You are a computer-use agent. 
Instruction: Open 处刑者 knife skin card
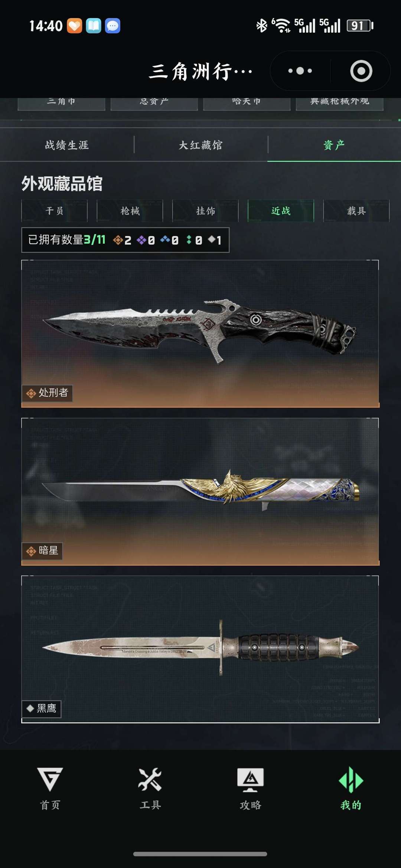click(200, 334)
